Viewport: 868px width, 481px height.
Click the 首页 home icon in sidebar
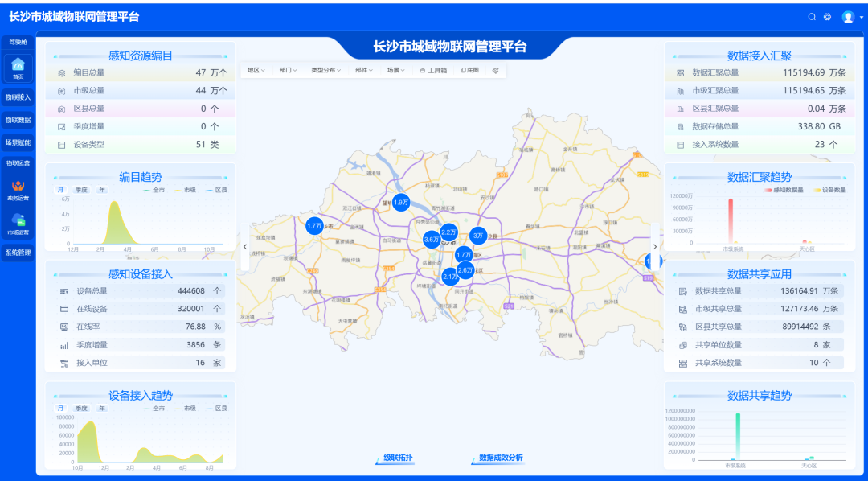pyautogui.click(x=18, y=67)
